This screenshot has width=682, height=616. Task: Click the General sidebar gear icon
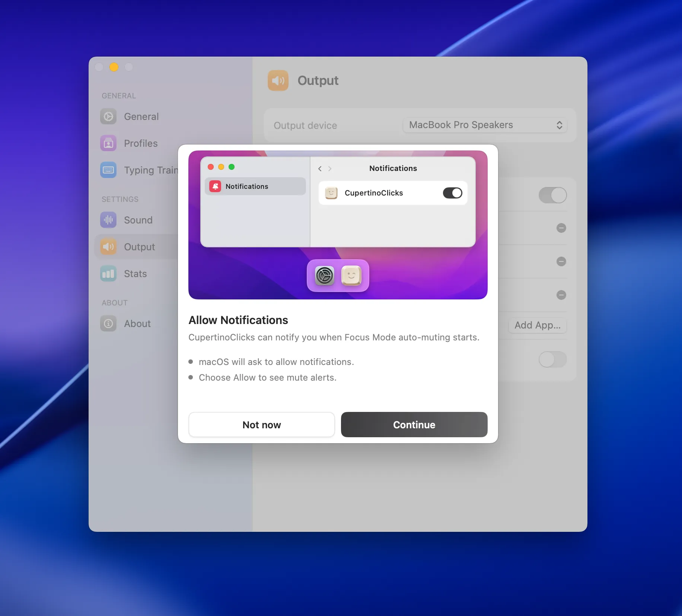(108, 117)
